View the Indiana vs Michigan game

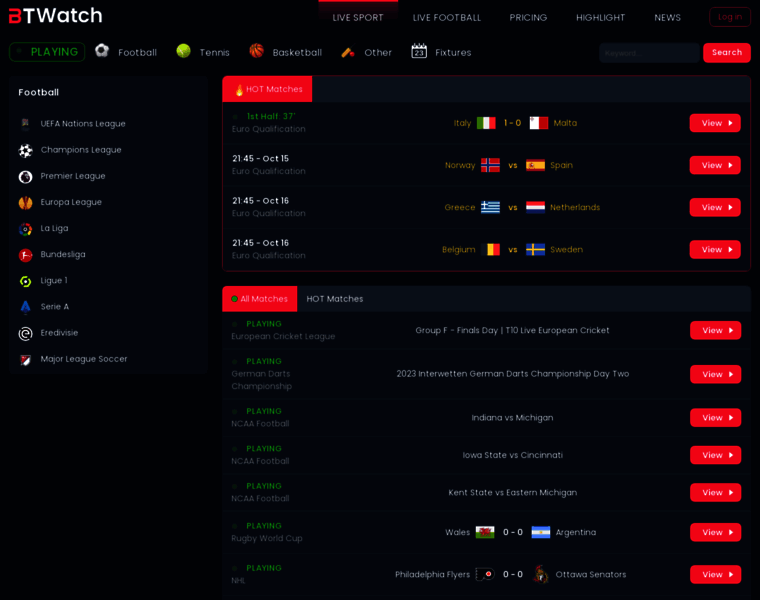coord(715,418)
